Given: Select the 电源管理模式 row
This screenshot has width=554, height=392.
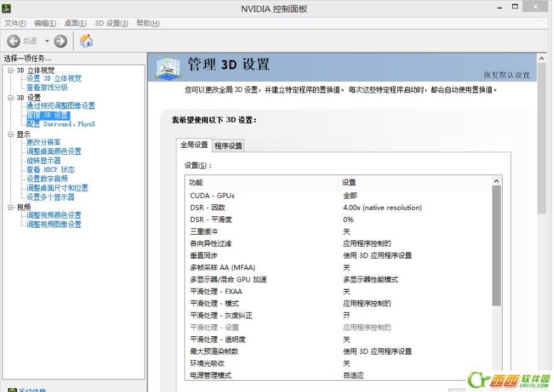Looking at the screenshot, I should pyautogui.click(x=338, y=375).
